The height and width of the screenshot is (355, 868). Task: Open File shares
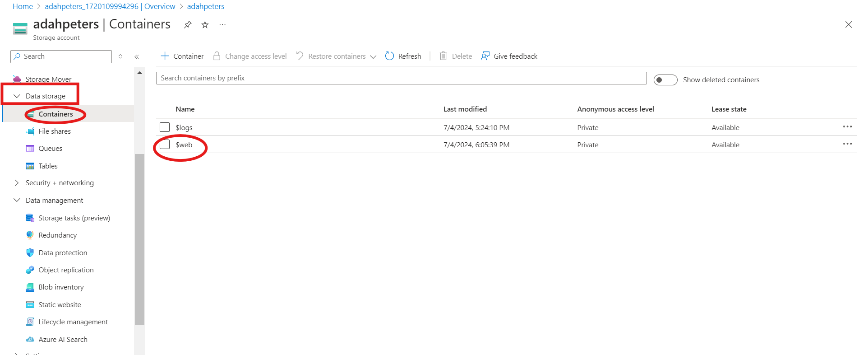(55, 131)
